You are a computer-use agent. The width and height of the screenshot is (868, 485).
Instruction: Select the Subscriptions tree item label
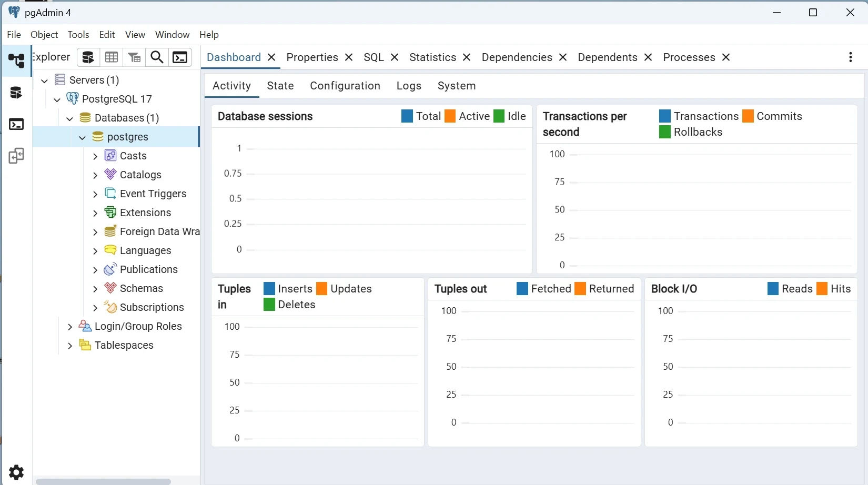point(152,307)
